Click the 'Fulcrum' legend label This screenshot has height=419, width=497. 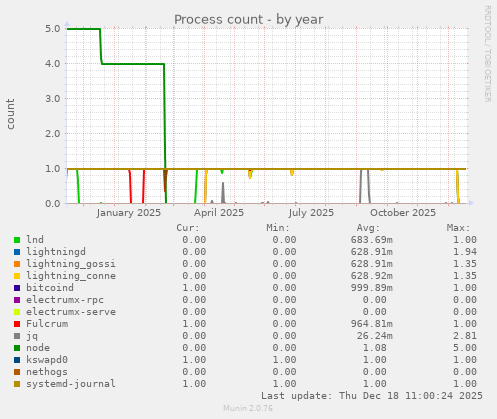(47, 324)
